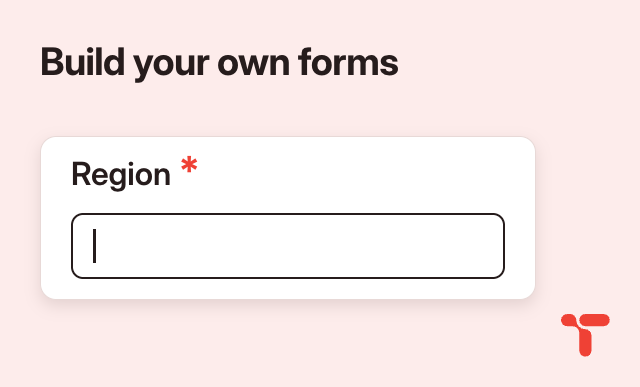Click the word Build in the heading

pyautogui.click(x=82, y=62)
